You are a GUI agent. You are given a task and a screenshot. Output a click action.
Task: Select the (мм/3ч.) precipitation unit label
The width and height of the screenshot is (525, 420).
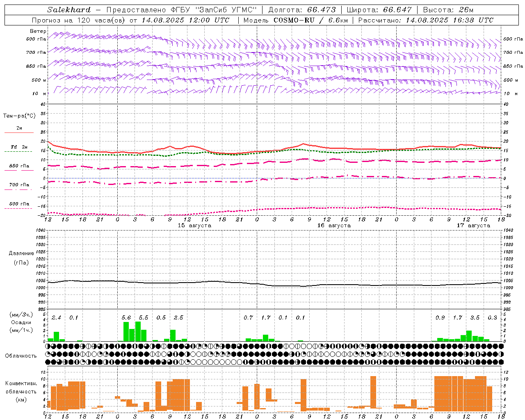click(x=21, y=315)
